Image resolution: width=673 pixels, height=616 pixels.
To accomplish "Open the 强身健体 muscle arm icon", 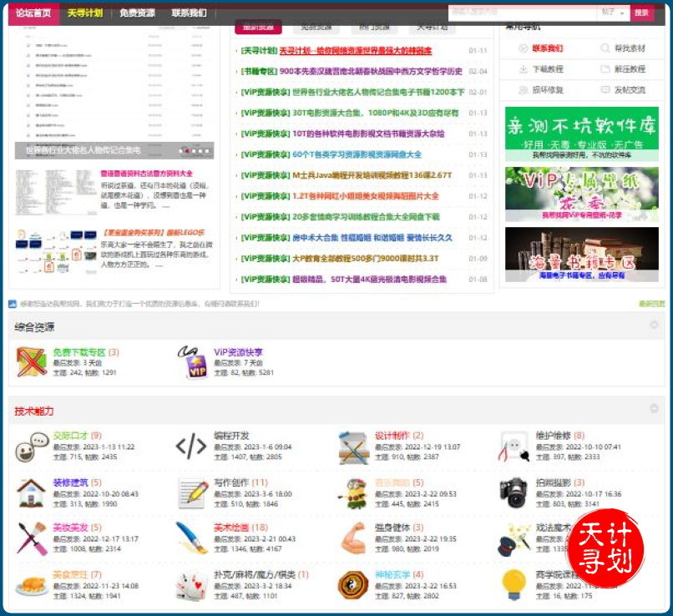I will tap(352, 538).
